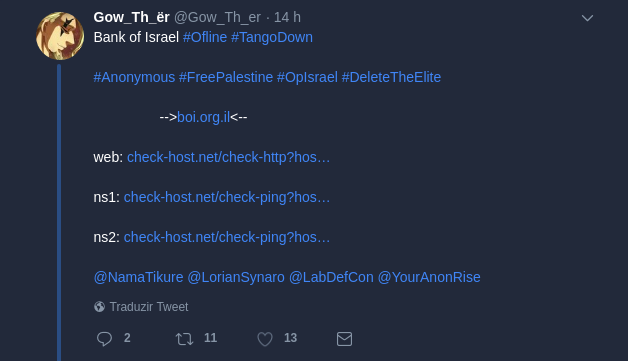This screenshot has height=361, width=628.
Task: Click the #Anonymous hashtag
Action: [134, 77]
